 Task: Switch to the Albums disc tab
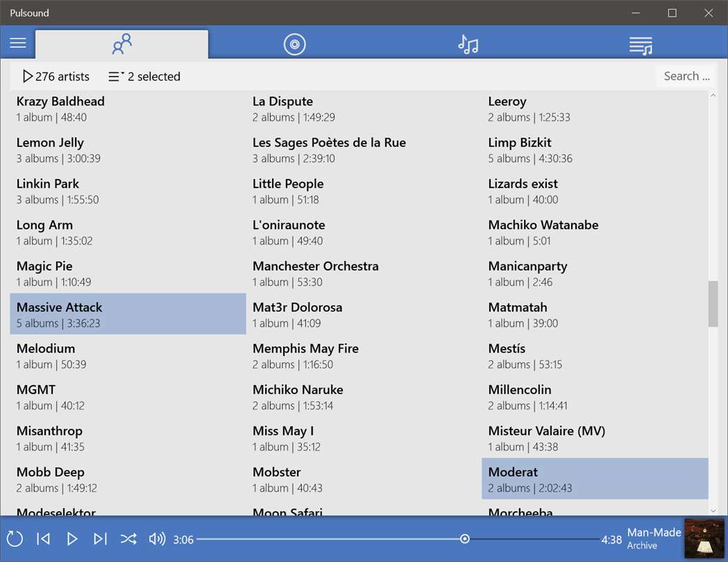coord(295,44)
